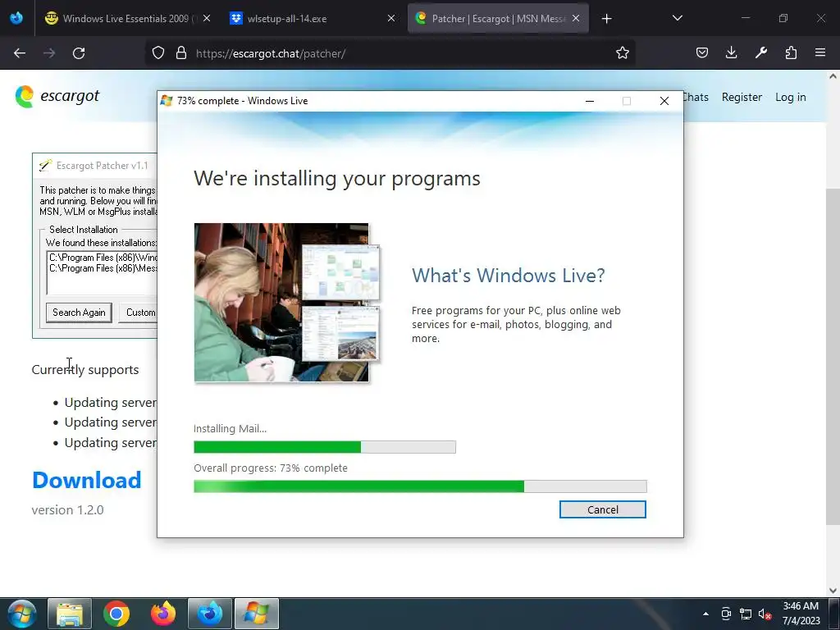
Task: Select the Patcher Escargot tab
Action: pyautogui.click(x=498, y=19)
